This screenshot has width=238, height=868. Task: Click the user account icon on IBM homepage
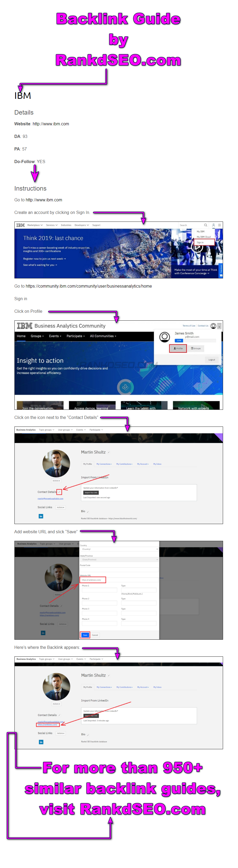click(213, 225)
